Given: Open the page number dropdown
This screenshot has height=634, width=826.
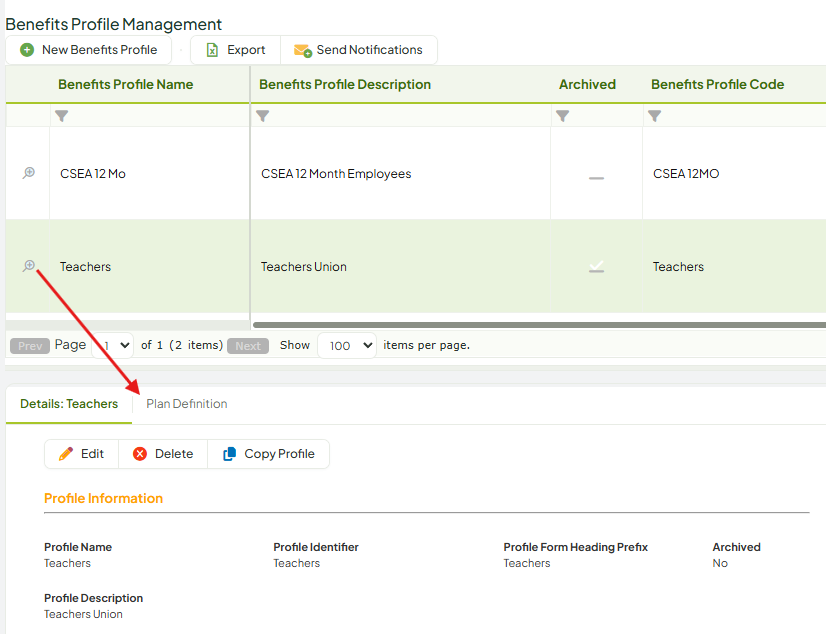Looking at the screenshot, I should [113, 345].
